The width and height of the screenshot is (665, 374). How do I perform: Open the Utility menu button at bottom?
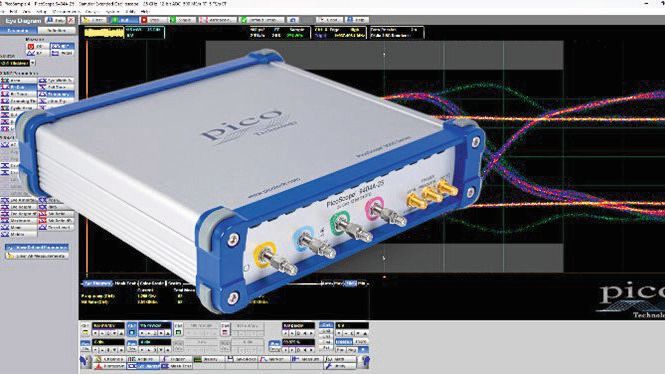pyautogui.click(x=340, y=366)
